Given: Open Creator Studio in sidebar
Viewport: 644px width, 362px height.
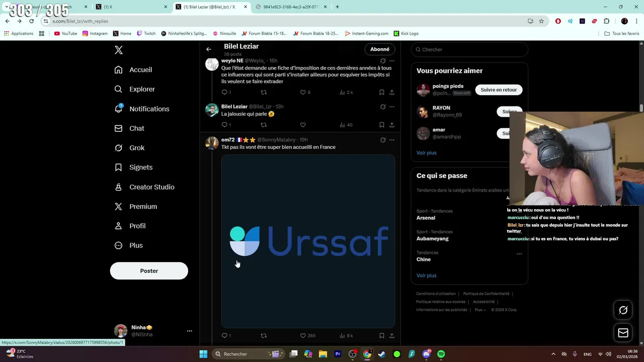Looking at the screenshot, I should coord(144,187).
